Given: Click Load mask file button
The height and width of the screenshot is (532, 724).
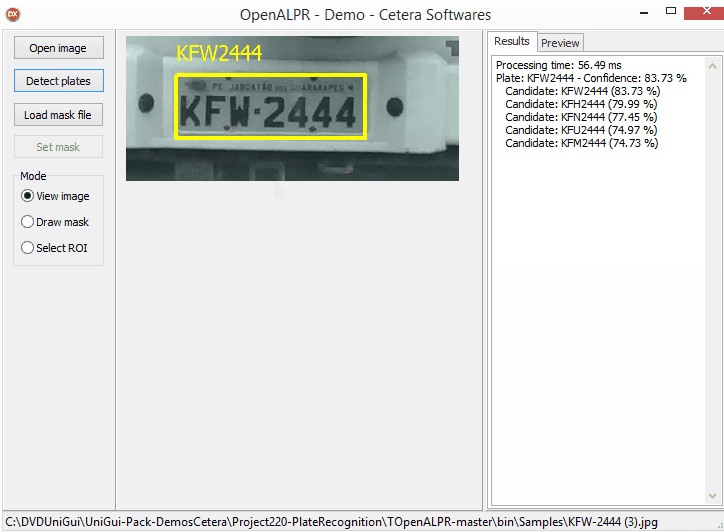Looking at the screenshot, I should [58, 115].
